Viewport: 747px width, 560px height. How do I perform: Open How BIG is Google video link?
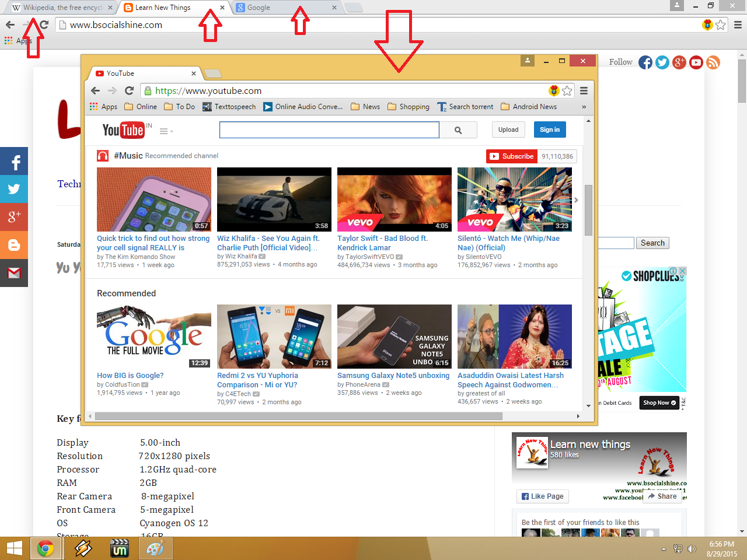[130, 376]
